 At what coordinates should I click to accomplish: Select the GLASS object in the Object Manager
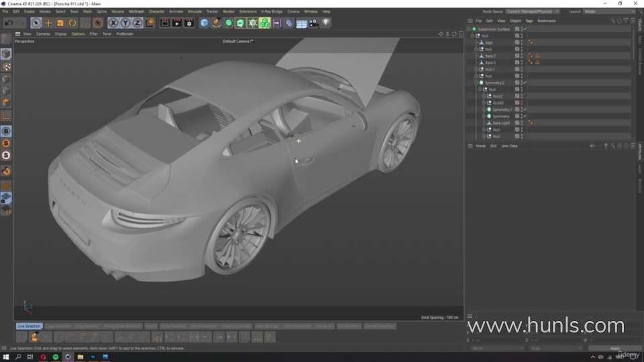[498, 103]
